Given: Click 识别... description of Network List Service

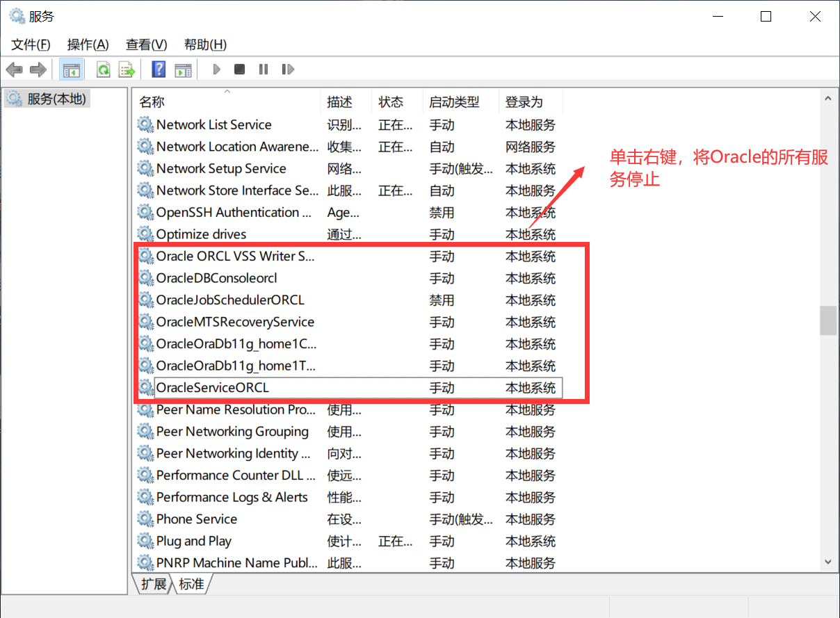Looking at the screenshot, I should pyautogui.click(x=344, y=125).
